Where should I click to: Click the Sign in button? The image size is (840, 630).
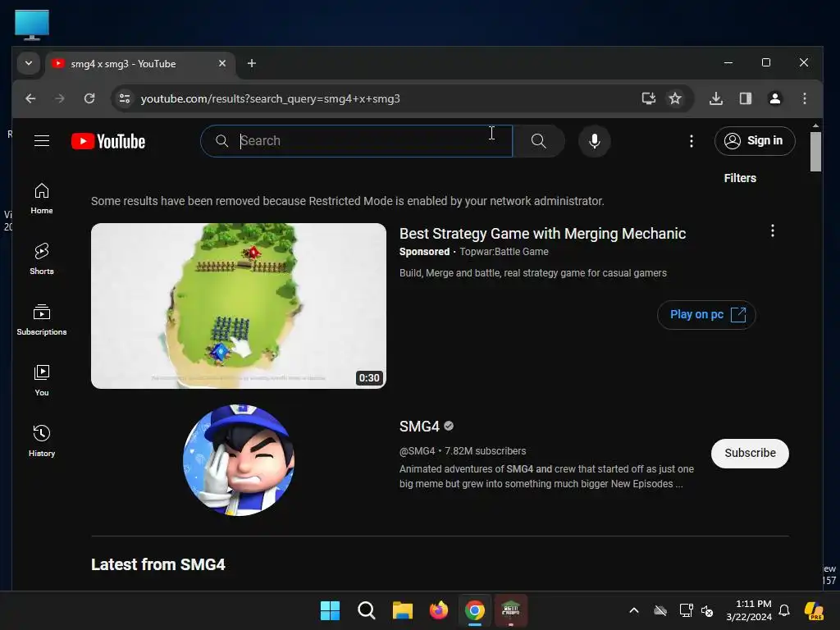(755, 141)
